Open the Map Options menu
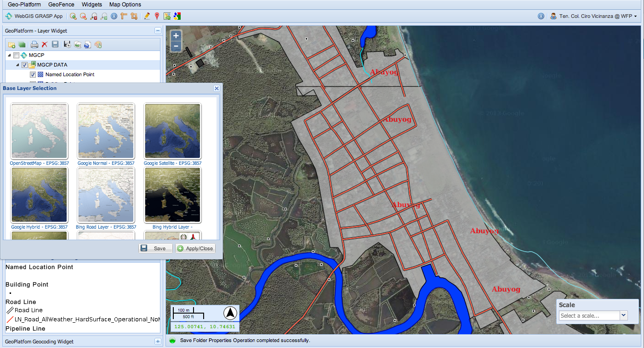The width and height of the screenshot is (644, 348). pyautogui.click(x=125, y=5)
